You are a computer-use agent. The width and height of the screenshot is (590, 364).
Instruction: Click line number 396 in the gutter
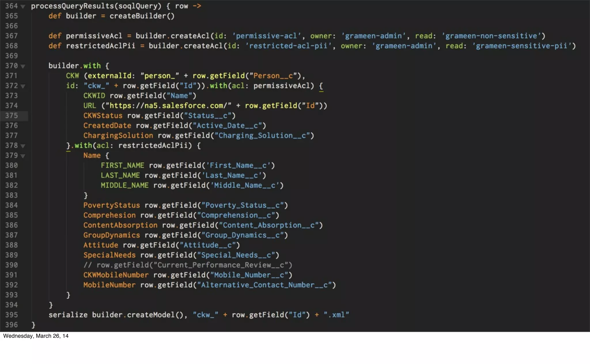[12, 325]
